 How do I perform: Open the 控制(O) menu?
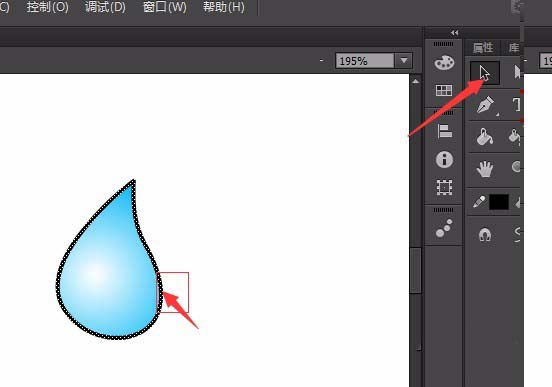pos(48,7)
